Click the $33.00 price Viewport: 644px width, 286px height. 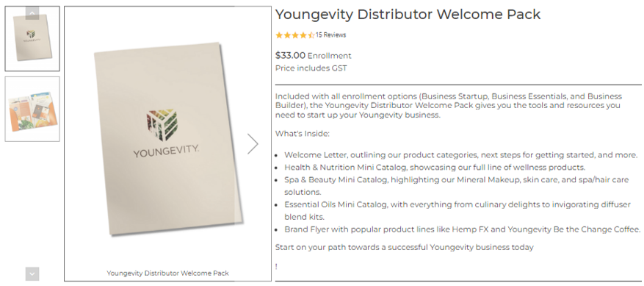click(x=290, y=55)
